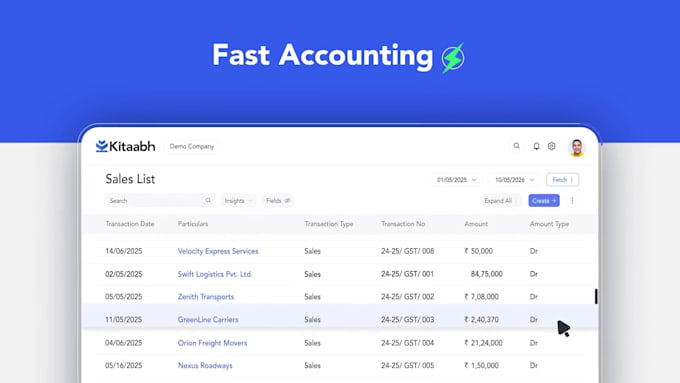The width and height of the screenshot is (680, 383).
Task: Open the 10/05/2026 end date dropdown
Action: [514, 180]
